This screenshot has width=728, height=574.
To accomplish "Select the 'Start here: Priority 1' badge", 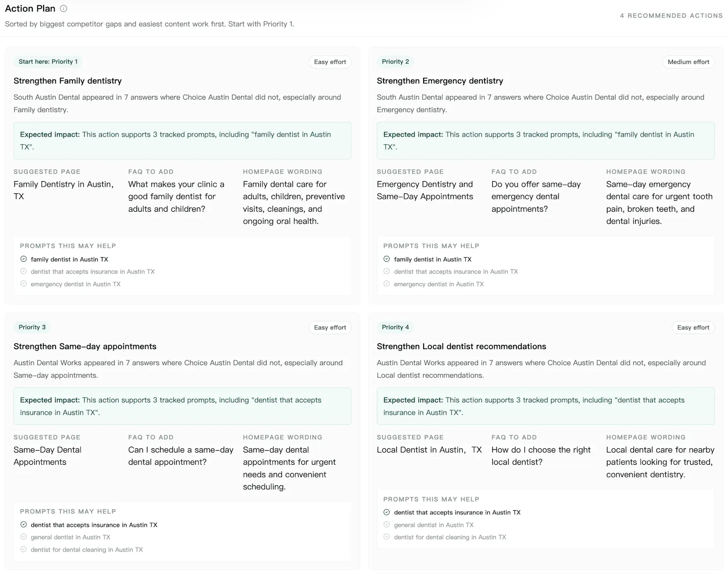I will [48, 61].
